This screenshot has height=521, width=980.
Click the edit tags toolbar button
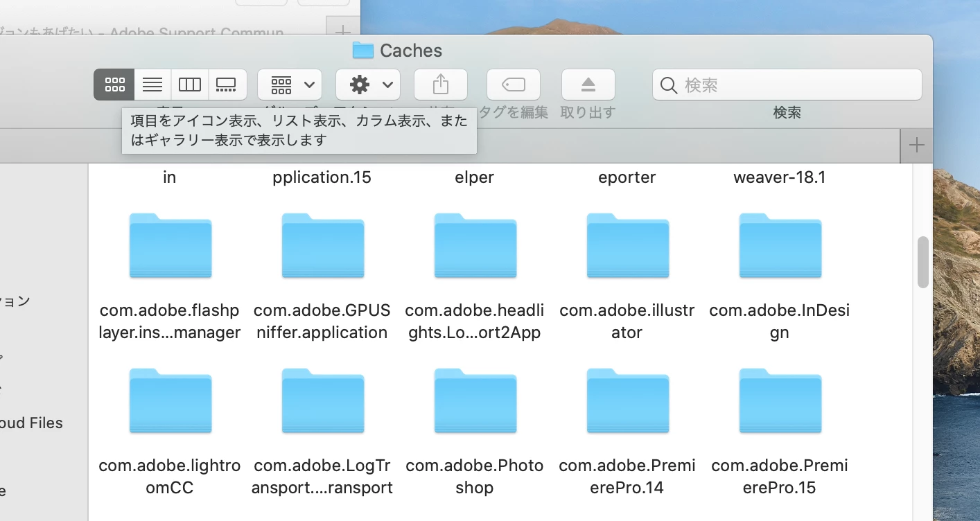(514, 85)
